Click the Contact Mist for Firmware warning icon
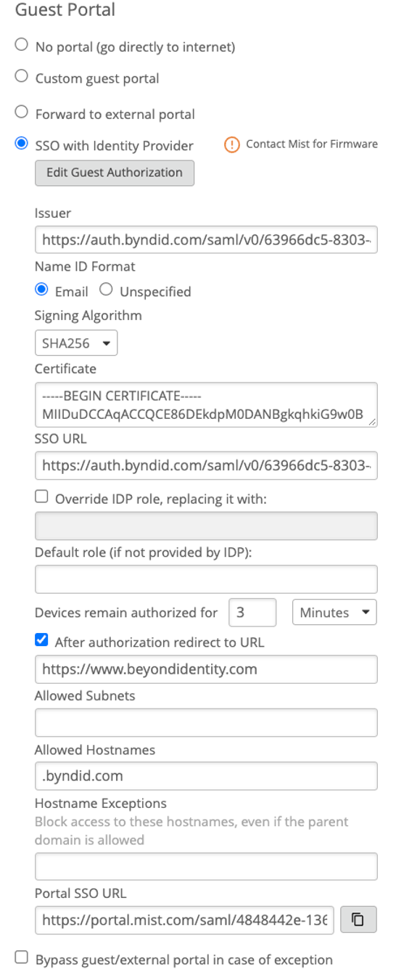 pos(231,144)
